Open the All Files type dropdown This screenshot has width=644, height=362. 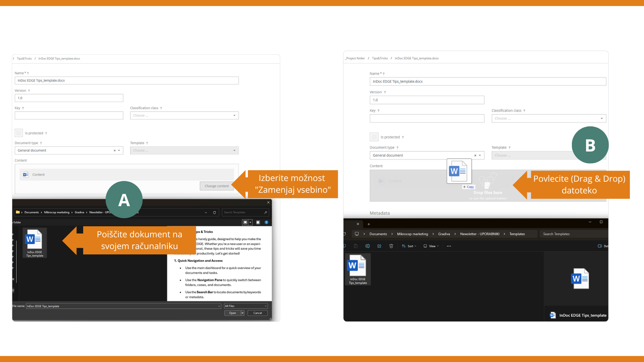tap(246, 306)
